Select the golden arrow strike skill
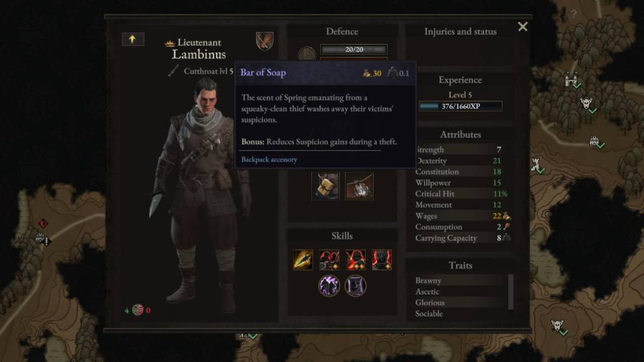This screenshot has width=644, height=362. (x=303, y=260)
